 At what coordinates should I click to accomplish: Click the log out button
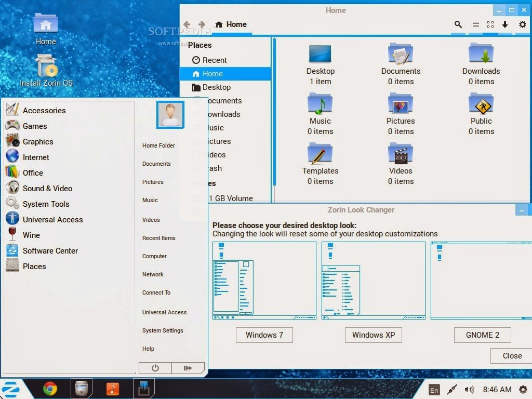tap(188, 368)
